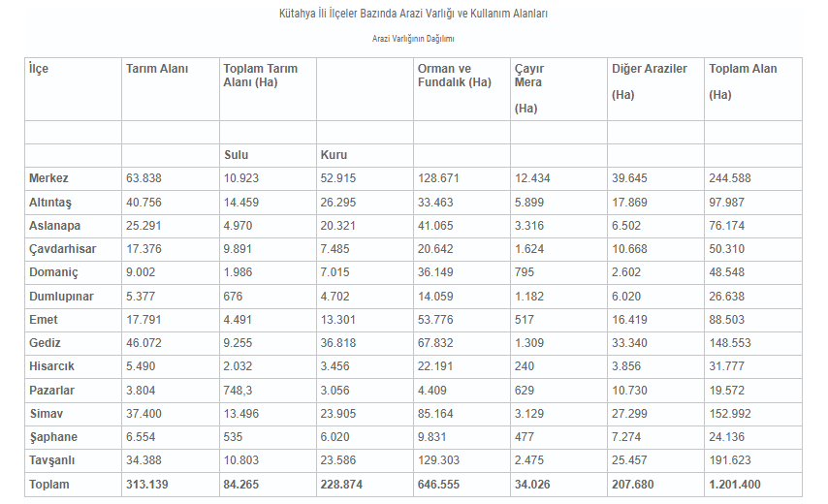Screen dimensions: 828x504
Task: Click the table title Kütahya İli İlçeler
Action: coord(413,14)
